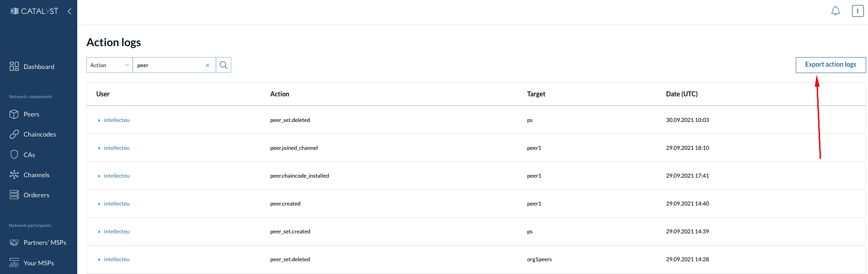Open intellecteu user in the 10:03 row

(x=117, y=120)
